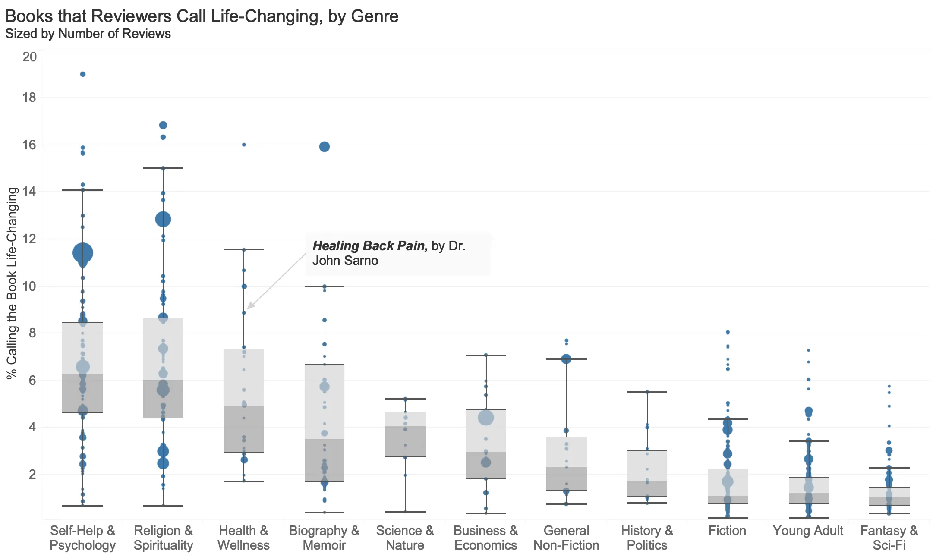The width and height of the screenshot is (933, 560).
Task: Click the Young Adult axis label
Action: point(808,530)
